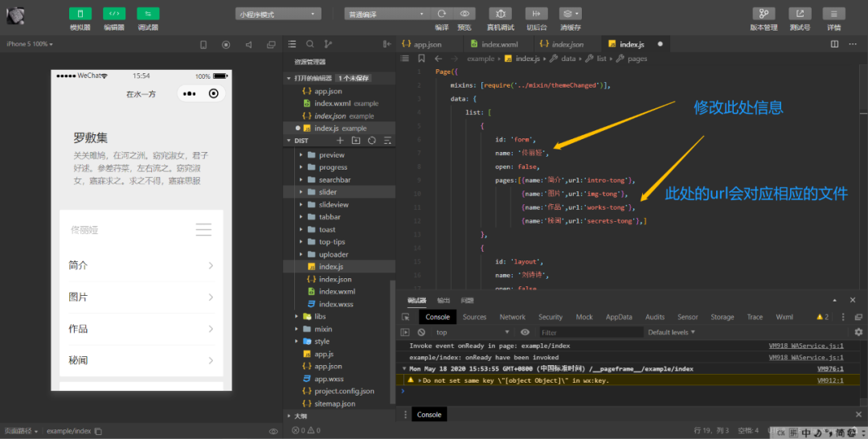Viewport: 868px width, 439px height.
Task: Switch to the index.json editor tab
Action: [567, 44]
